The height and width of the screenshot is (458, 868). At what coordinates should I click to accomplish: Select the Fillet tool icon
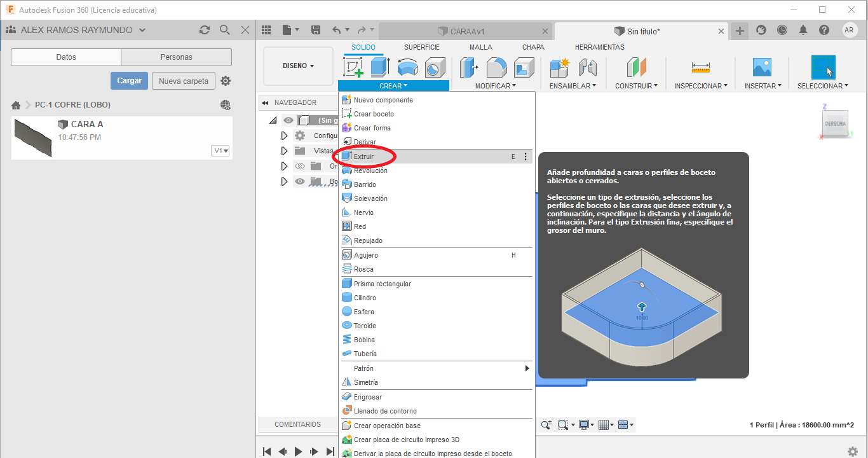tap(496, 67)
